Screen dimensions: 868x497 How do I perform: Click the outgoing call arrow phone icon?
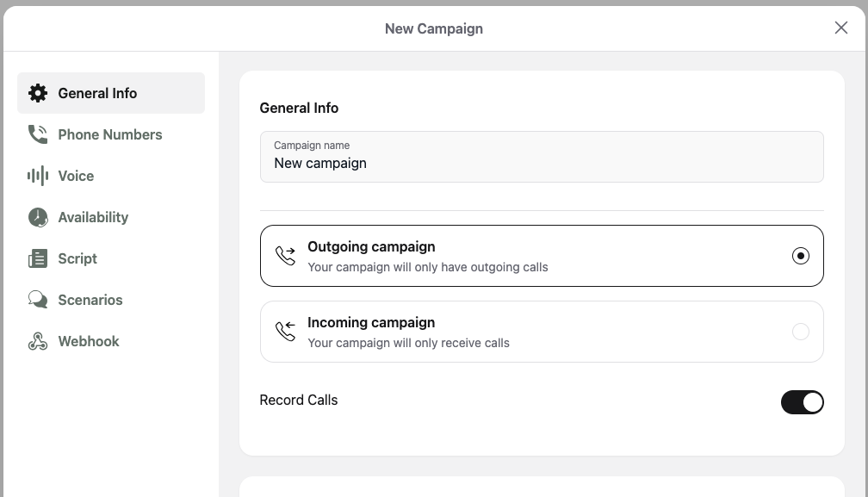point(285,256)
